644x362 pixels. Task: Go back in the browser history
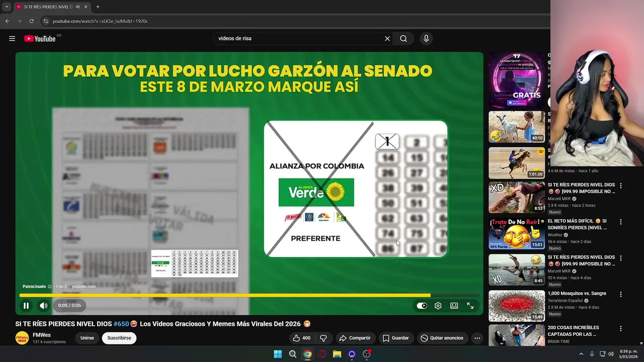pos(7,21)
